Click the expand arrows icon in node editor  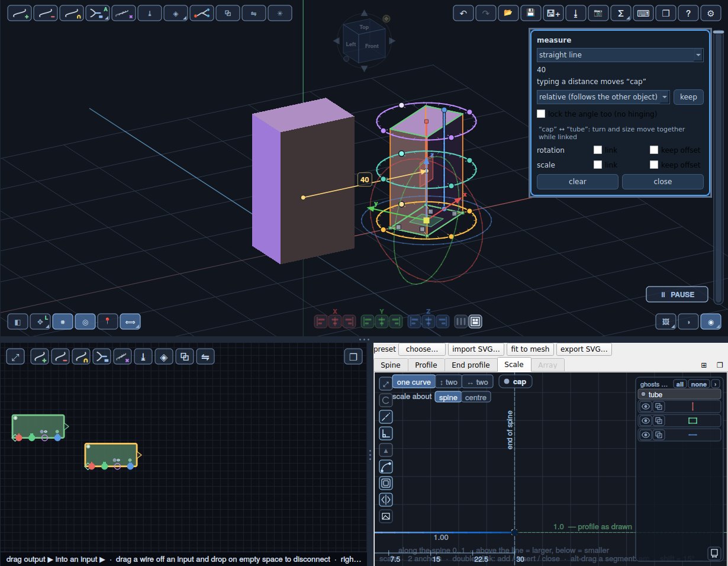(15, 357)
